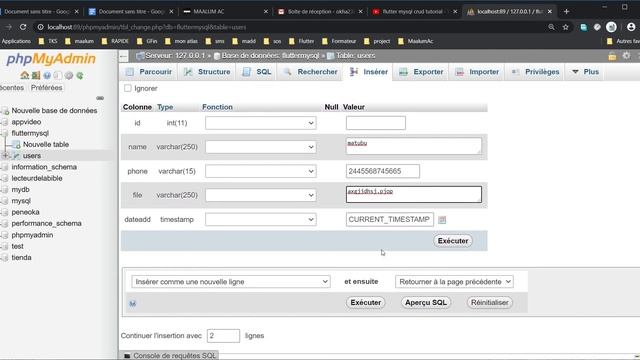This screenshot has height=360, width=640.
Task: Click the blue help icon in insert options row
Action: [133, 303]
